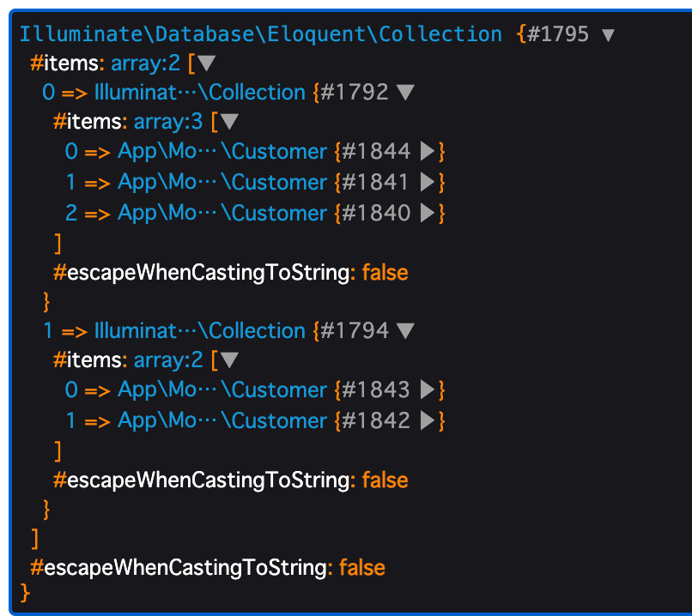
Task: Click App\Mo…\Customer class name for #1842
Action: pyautogui.click(x=222, y=420)
